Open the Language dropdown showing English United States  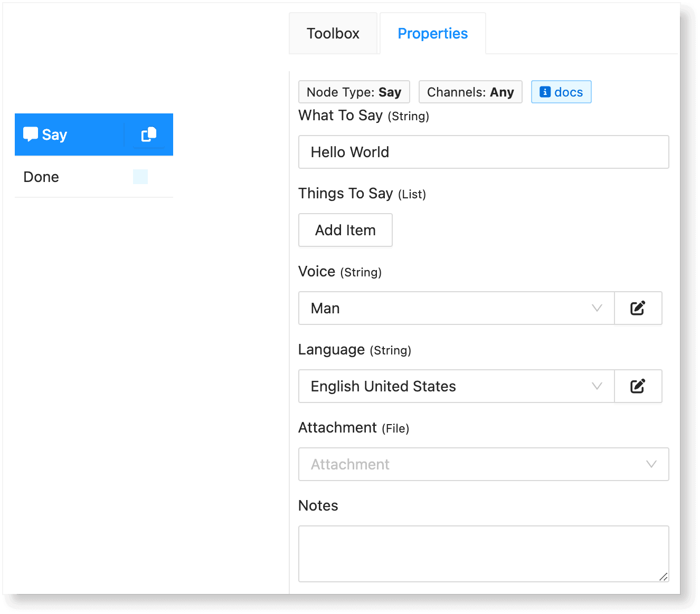pyautogui.click(x=457, y=386)
